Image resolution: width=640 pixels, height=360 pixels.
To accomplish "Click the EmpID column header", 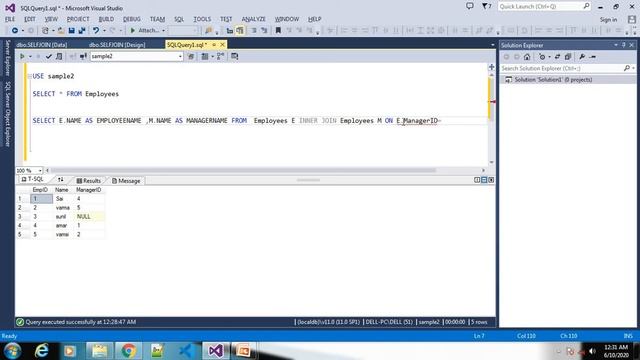I will point(41,190).
